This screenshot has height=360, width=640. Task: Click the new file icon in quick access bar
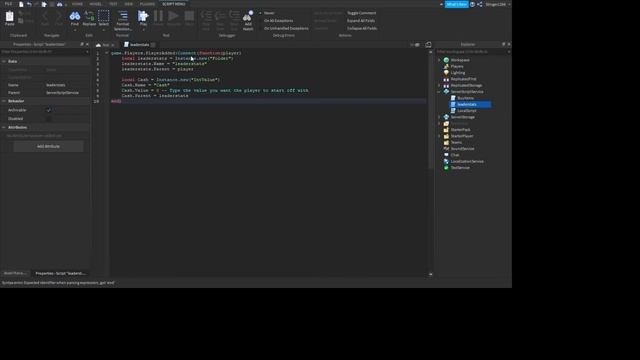tap(21, 4)
